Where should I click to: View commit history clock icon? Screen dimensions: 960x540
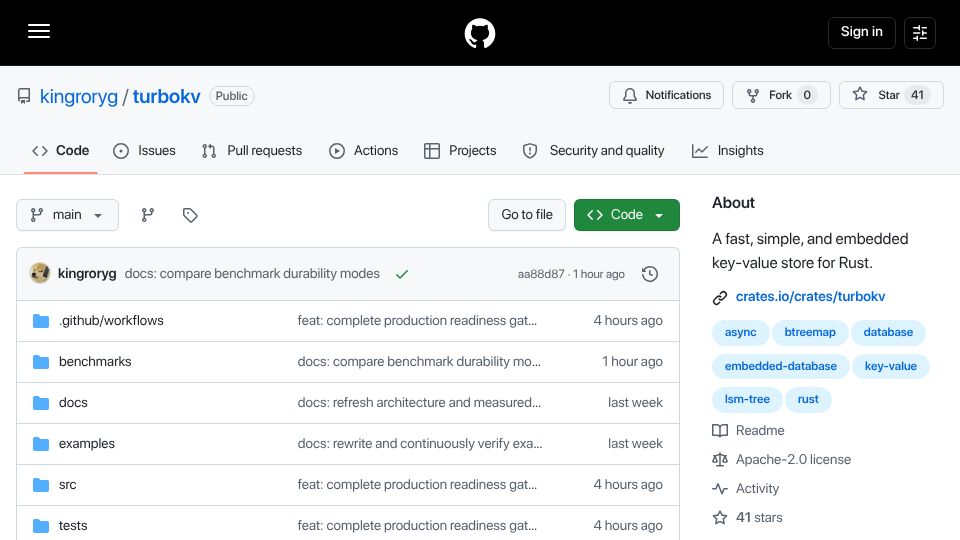[650, 274]
